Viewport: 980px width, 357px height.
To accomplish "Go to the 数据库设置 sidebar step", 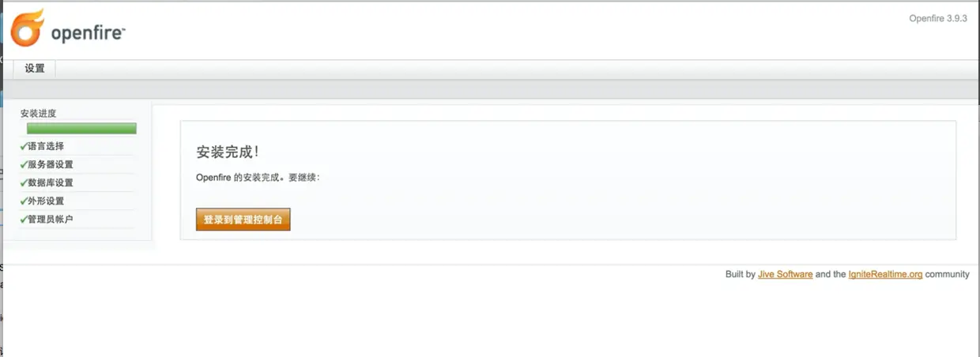I will pyautogui.click(x=51, y=182).
